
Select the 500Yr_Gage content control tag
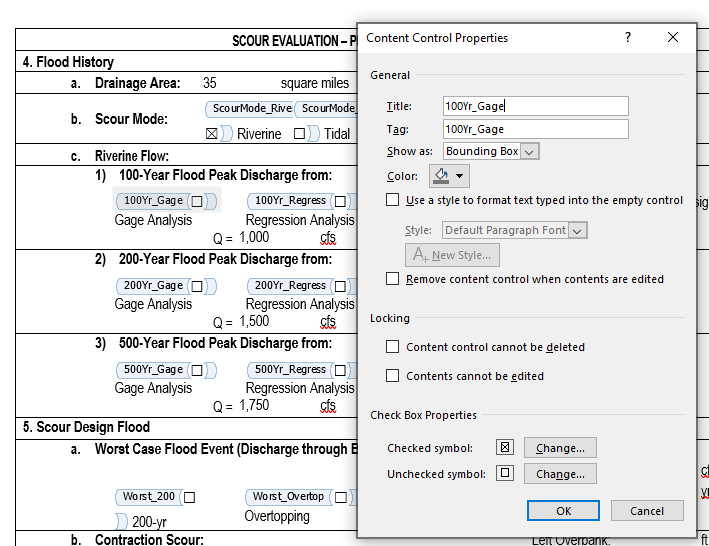coord(153,369)
